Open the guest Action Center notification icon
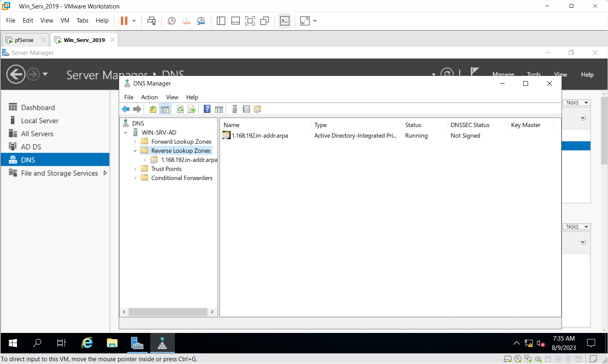The image size is (608, 364). (591, 343)
